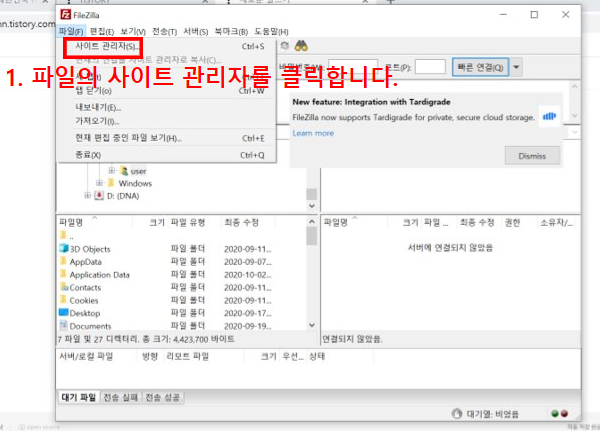The height and width of the screenshot is (431, 600).
Task: Choose 현재 편집 중인 파일 보기(H)...
Action: point(168,138)
